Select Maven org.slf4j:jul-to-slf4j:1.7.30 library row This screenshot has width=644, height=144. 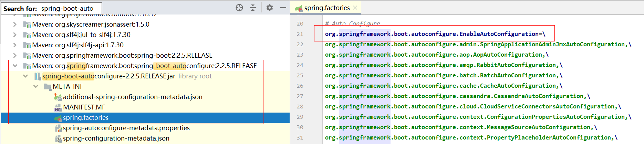145,35
